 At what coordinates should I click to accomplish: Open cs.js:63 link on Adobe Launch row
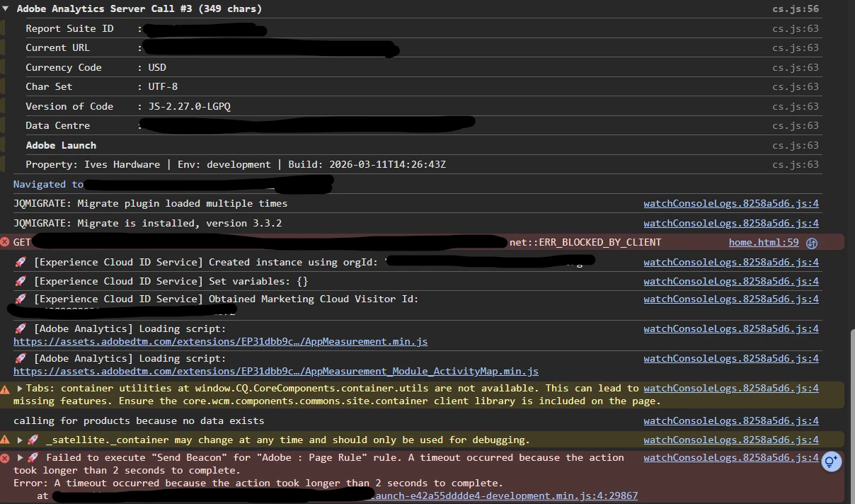point(796,145)
